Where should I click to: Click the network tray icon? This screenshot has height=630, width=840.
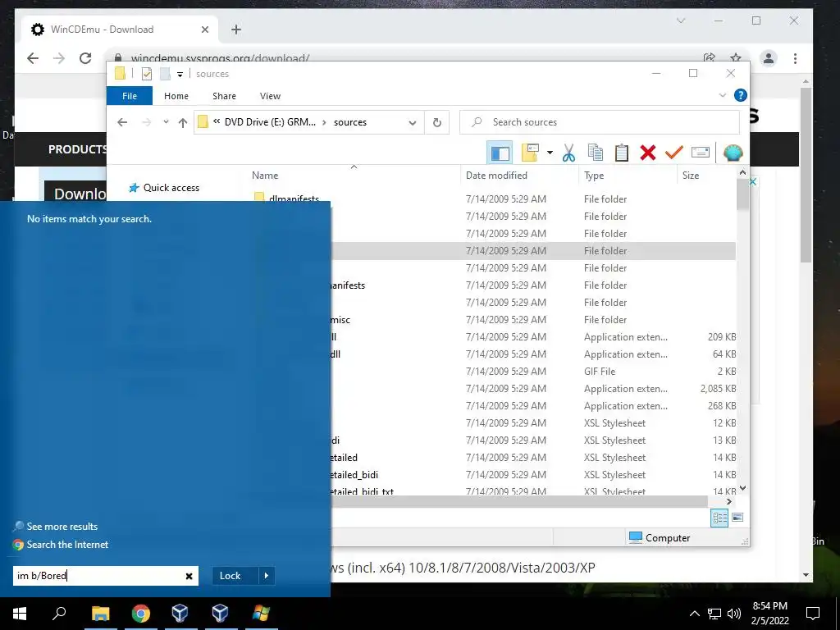click(x=714, y=614)
